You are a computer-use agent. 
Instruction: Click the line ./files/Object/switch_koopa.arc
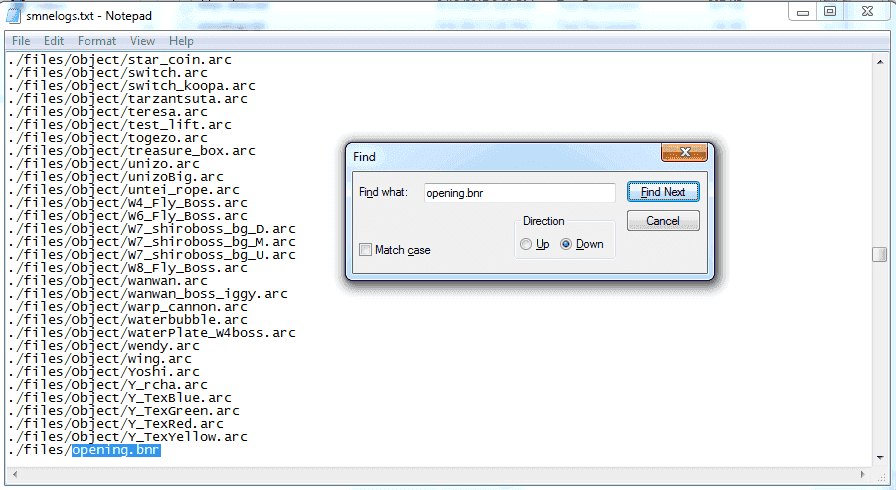pos(132,86)
